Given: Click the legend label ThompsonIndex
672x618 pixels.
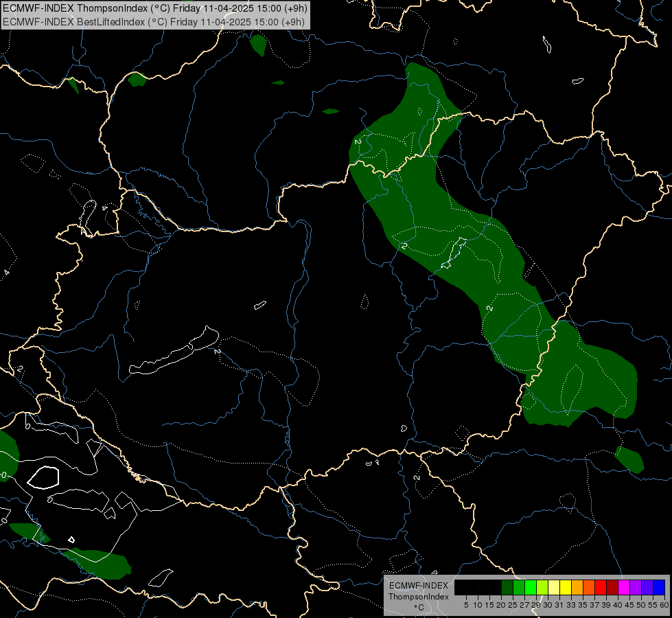Looking at the screenshot, I should click(x=419, y=597).
